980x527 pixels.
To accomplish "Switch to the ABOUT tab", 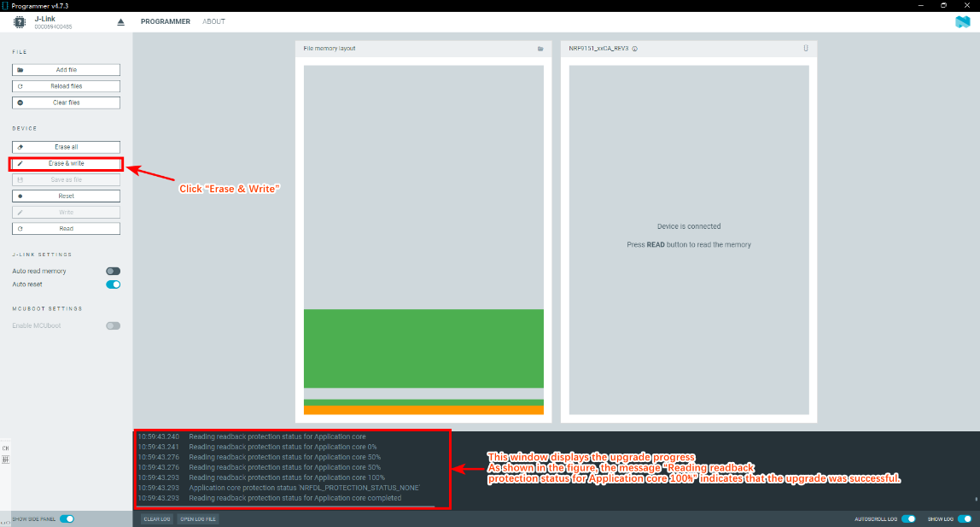I will [213, 22].
